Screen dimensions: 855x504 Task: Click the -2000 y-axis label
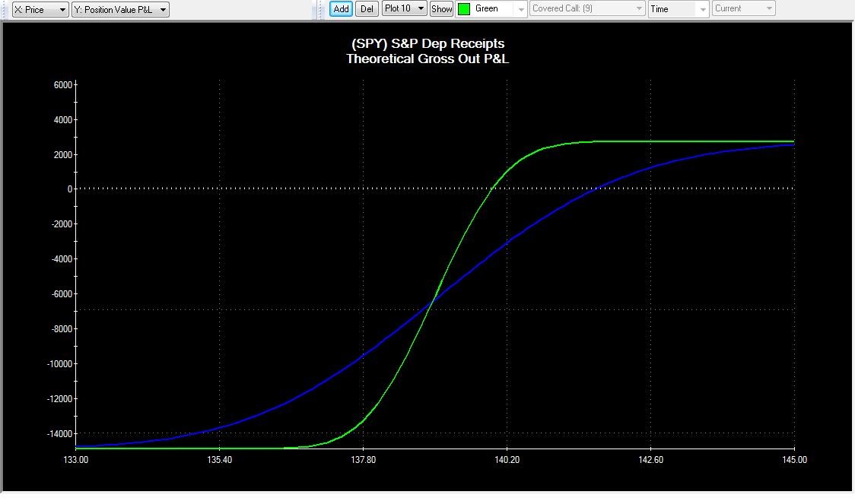coord(62,224)
